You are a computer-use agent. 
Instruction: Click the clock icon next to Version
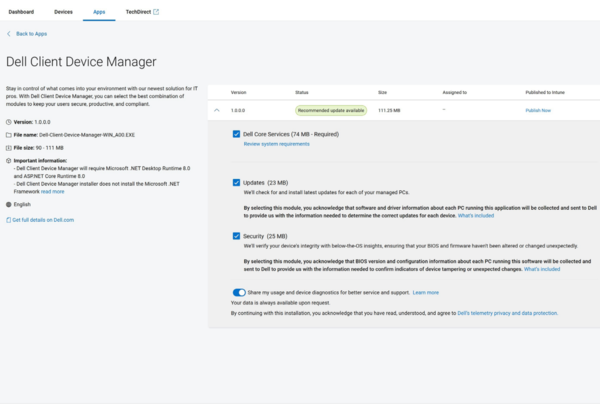tap(9, 121)
